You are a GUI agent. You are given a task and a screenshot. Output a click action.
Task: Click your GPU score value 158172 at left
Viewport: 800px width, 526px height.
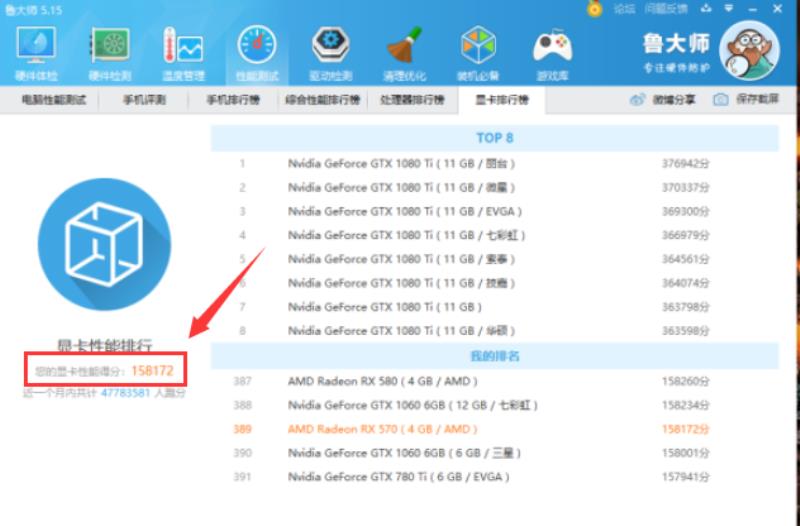152,370
